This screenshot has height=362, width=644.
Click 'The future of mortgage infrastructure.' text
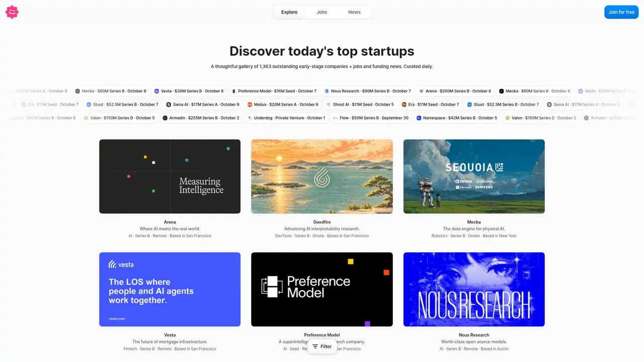170,342
